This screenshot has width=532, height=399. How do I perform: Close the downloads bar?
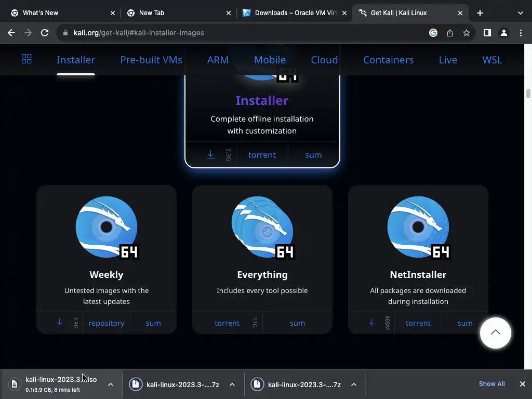point(523,384)
